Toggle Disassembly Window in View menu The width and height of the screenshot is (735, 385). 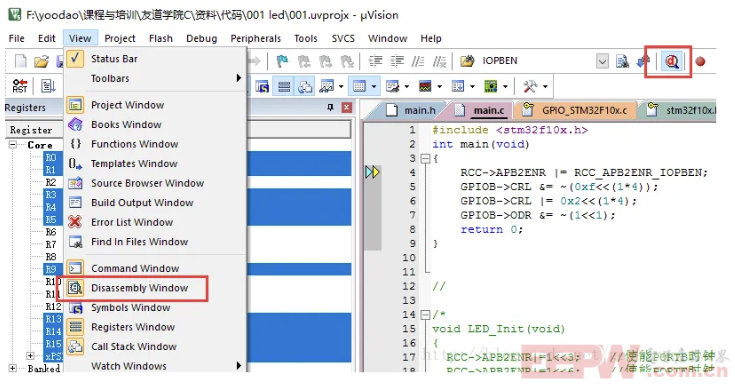point(155,288)
